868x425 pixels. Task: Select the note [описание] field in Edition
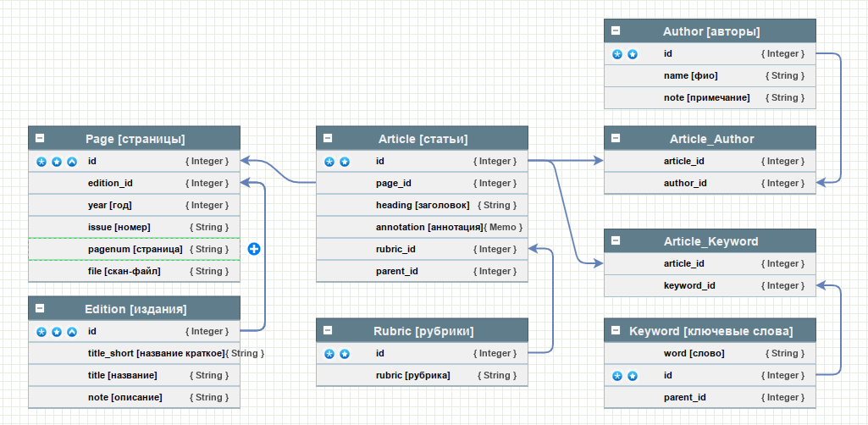[x=134, y=397]
